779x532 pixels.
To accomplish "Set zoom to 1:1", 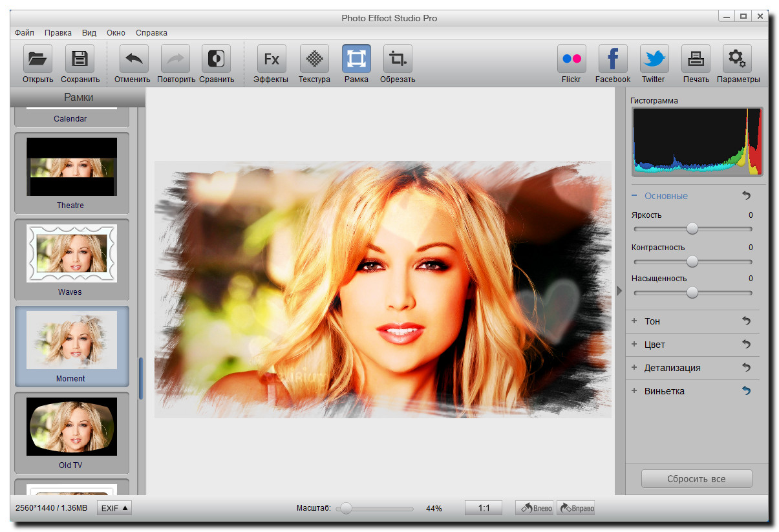I will 484,508.
